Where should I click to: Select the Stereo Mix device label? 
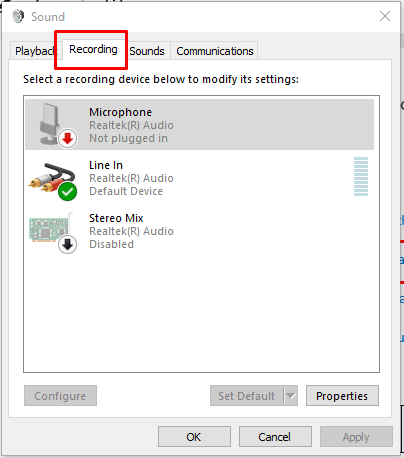tap(116, 218)
